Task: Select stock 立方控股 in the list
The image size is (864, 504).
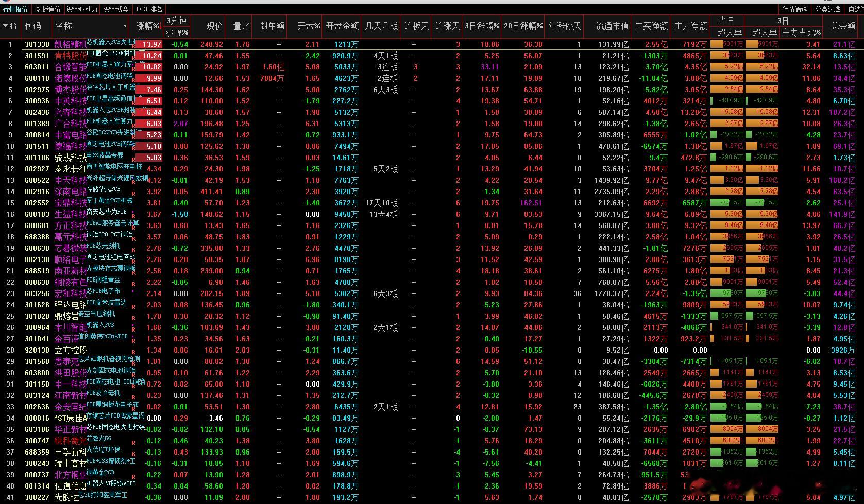Action: 71,351
